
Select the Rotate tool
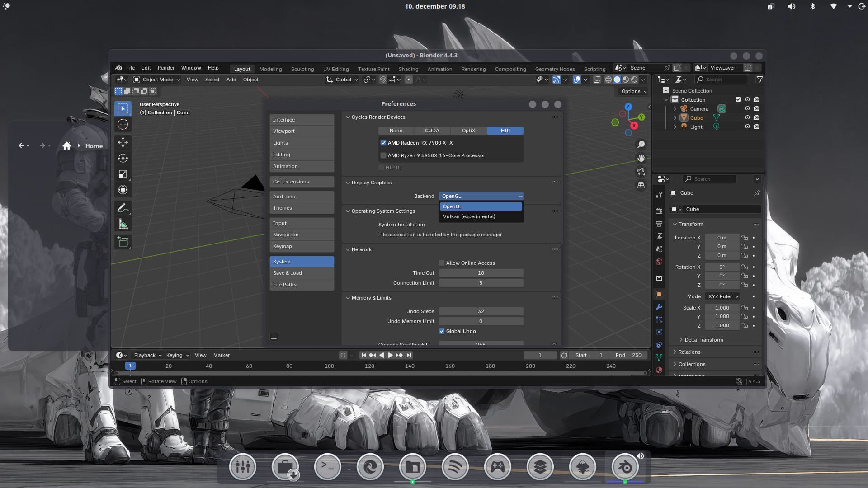coord(123,158)
